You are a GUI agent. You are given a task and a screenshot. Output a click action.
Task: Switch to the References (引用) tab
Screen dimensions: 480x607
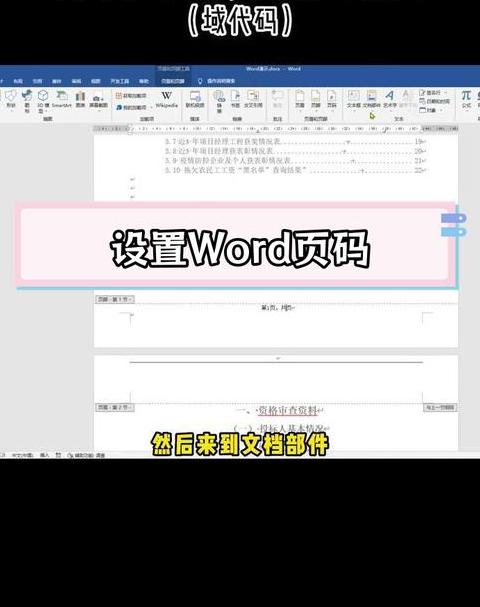click(x=38, y=81)
